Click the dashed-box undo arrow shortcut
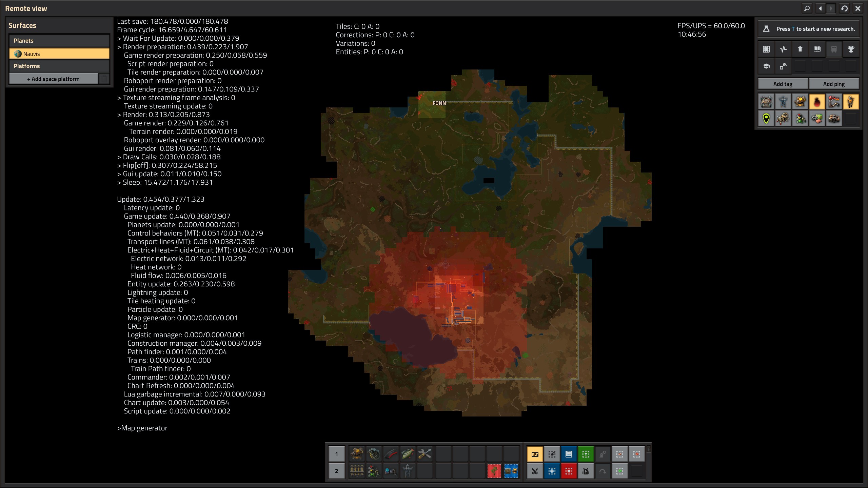This screenshot has height=488, width=868. pyautogui.click(x=552, y=454)
